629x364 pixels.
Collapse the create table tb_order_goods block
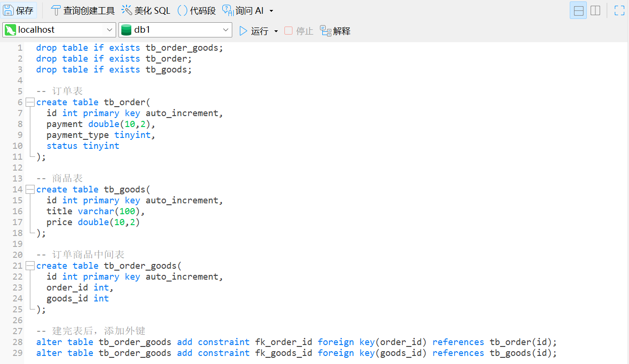30,266
